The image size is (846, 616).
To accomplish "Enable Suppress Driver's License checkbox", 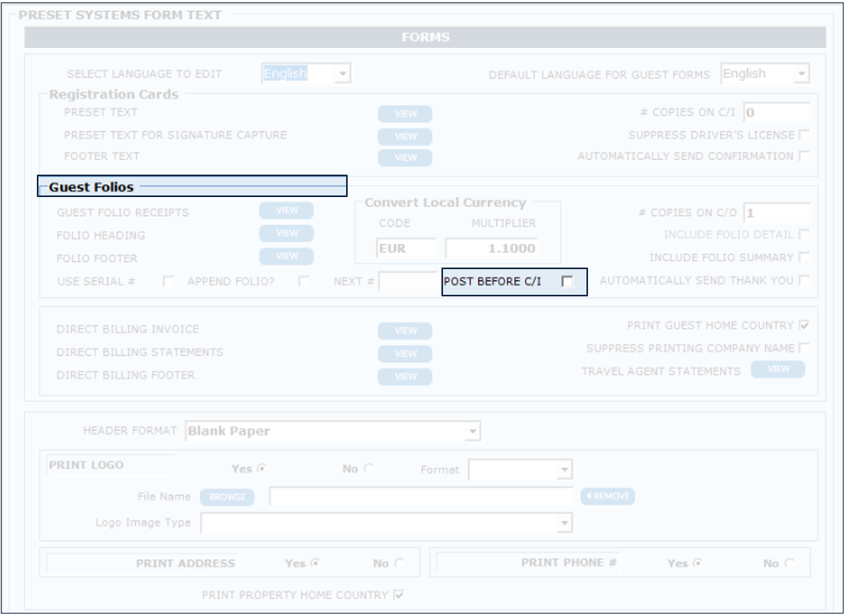I will (x=804, y=135).
